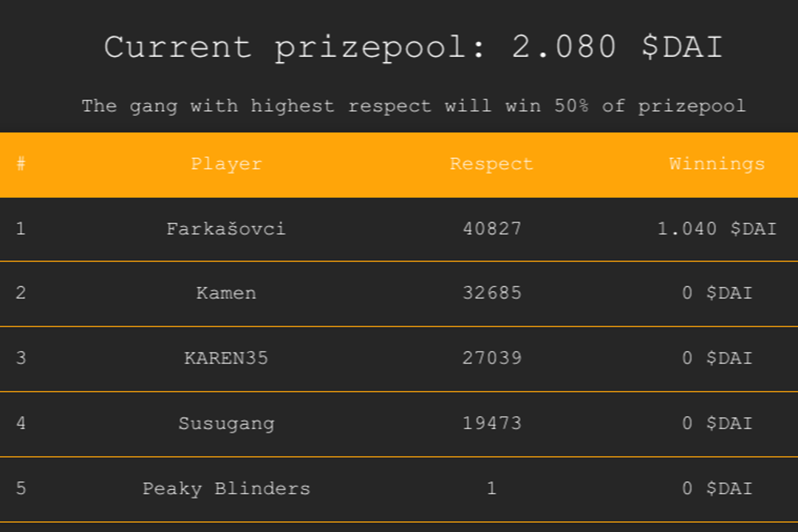Select the 1.040 $DAI winnings cell
The height and width of the screenshot is (532, 798).
[717, 229]
